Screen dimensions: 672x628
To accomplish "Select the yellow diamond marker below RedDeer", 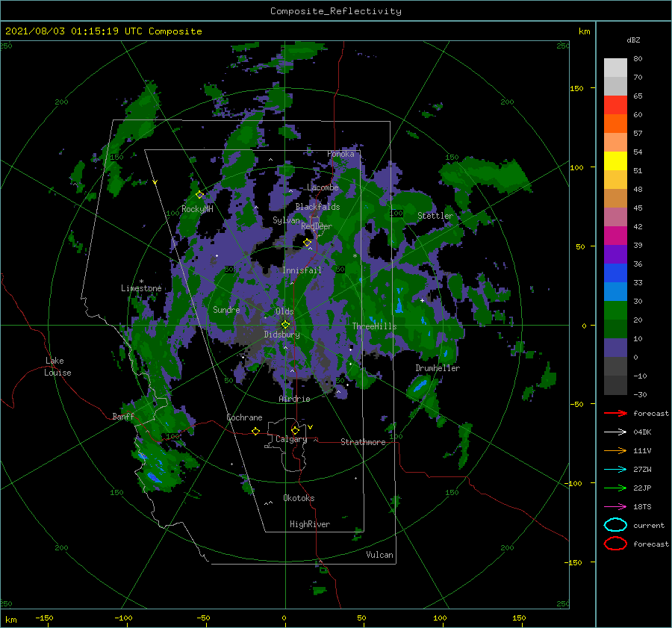I will (x=308, y=243).
